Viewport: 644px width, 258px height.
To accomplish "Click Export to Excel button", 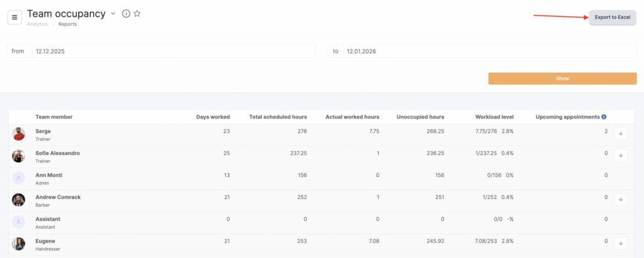I will [612, 17].
